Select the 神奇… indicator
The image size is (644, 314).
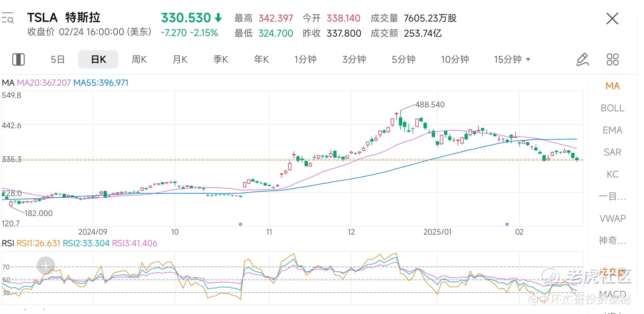click(613, 241)
